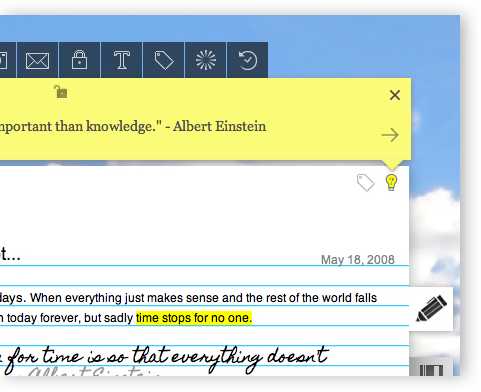Click the May 18, 2008 date

pyautogui.click(x=358, y=260)
